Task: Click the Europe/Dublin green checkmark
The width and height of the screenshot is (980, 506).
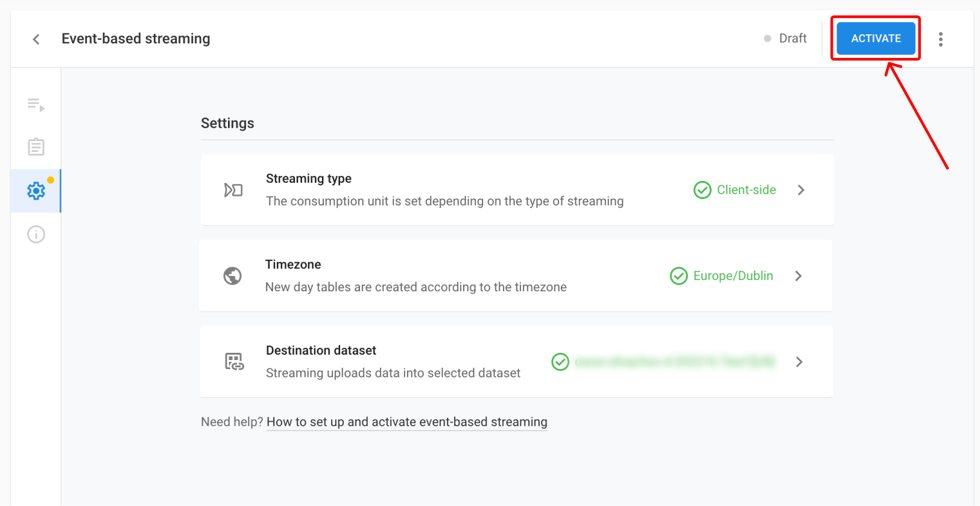Action: pyautogui.click(x=678, y=276)
